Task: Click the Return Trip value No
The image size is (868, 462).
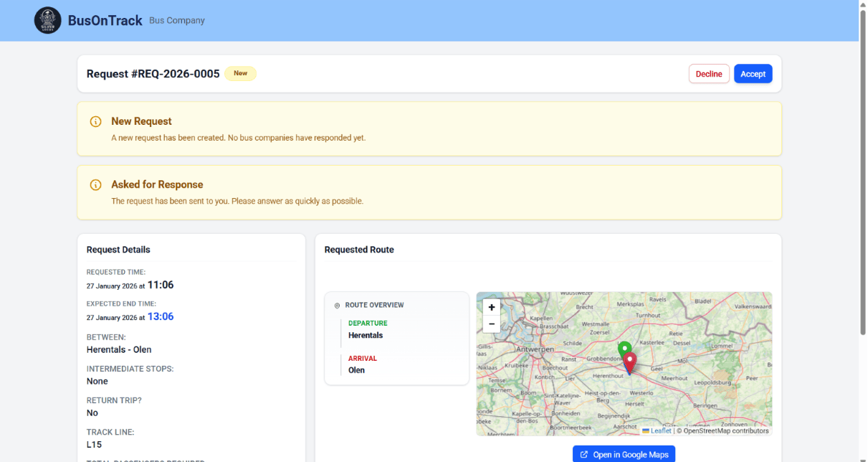Action: click(x=92, y=413)
